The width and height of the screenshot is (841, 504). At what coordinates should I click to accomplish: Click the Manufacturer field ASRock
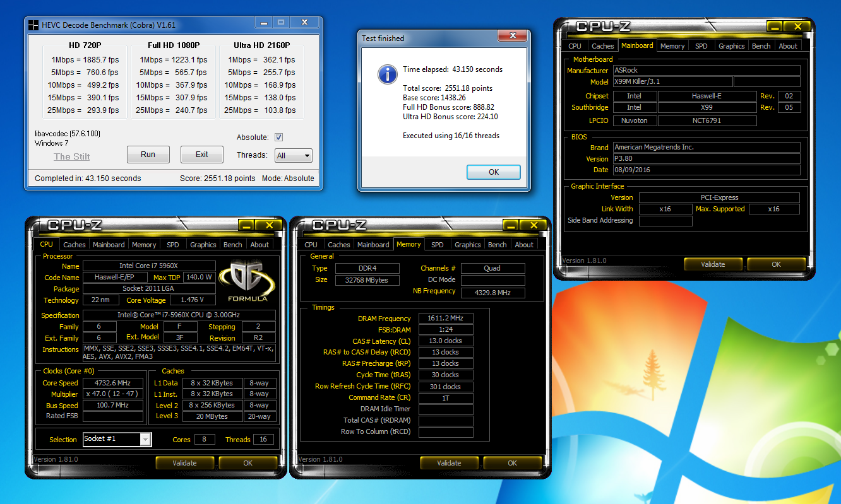coord(707,71)
